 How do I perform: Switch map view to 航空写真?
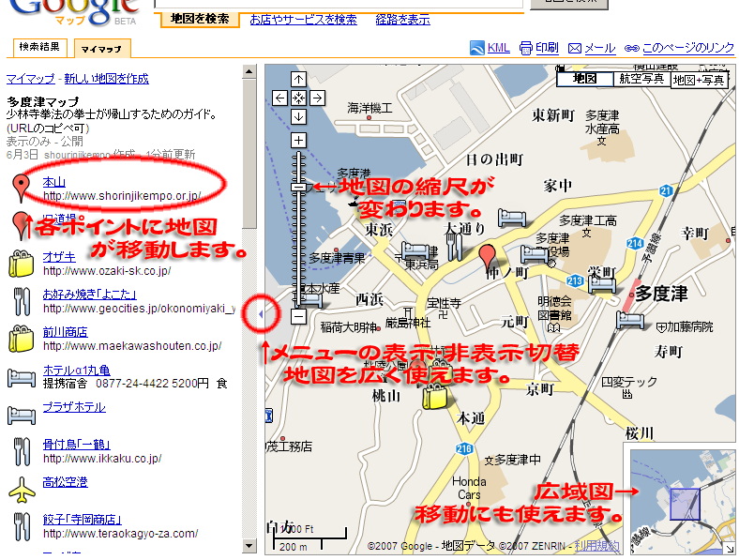click(642, 80)
